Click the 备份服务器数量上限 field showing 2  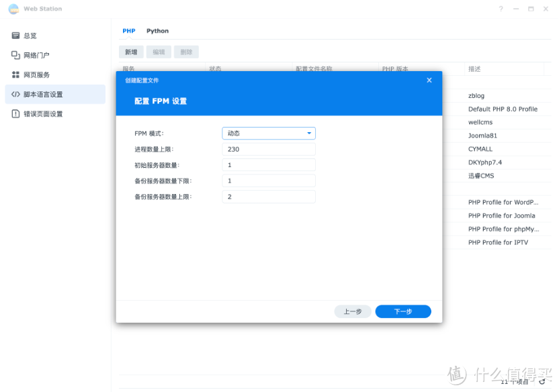tap(269, 197)
